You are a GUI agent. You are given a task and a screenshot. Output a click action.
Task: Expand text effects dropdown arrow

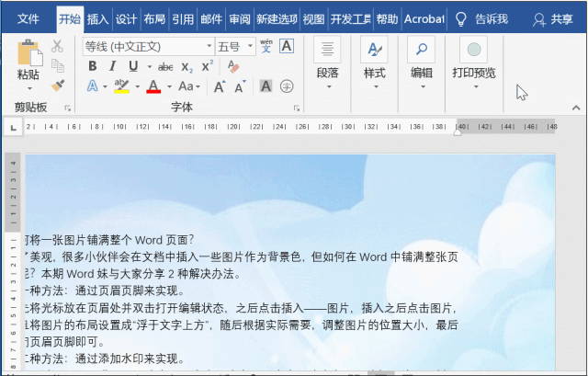pos(105,86)
